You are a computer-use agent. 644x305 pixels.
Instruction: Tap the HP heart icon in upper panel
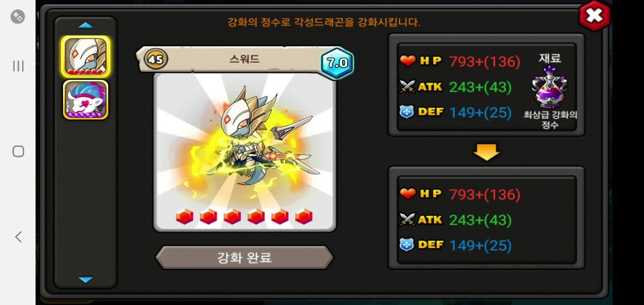click(407, 61)
